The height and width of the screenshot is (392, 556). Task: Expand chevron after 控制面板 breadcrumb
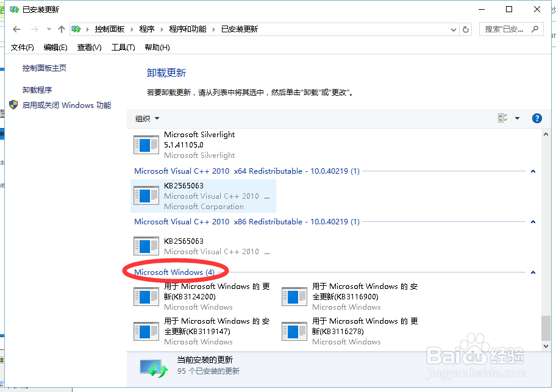click(132, 29)
